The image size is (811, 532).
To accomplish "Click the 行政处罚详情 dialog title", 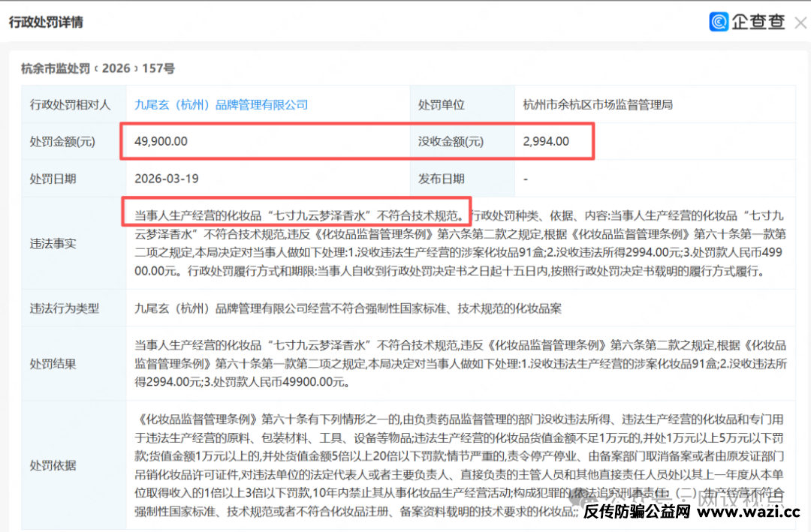I will click(x=46, y=22).
